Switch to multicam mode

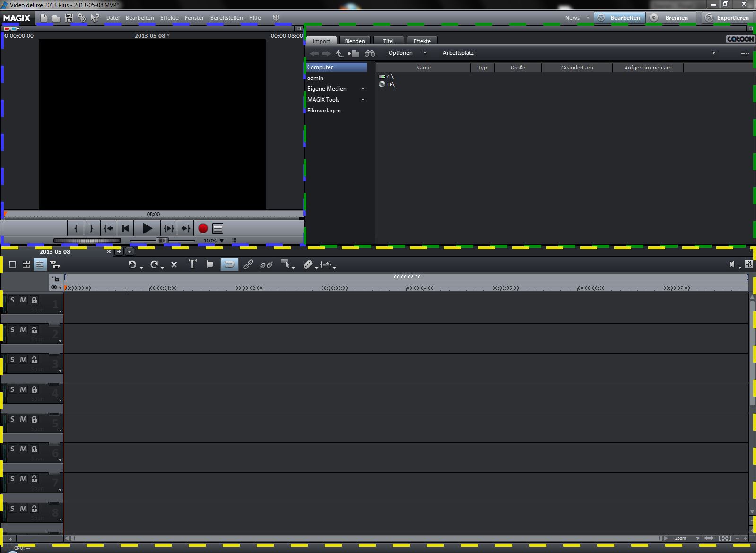click(55, 265)
